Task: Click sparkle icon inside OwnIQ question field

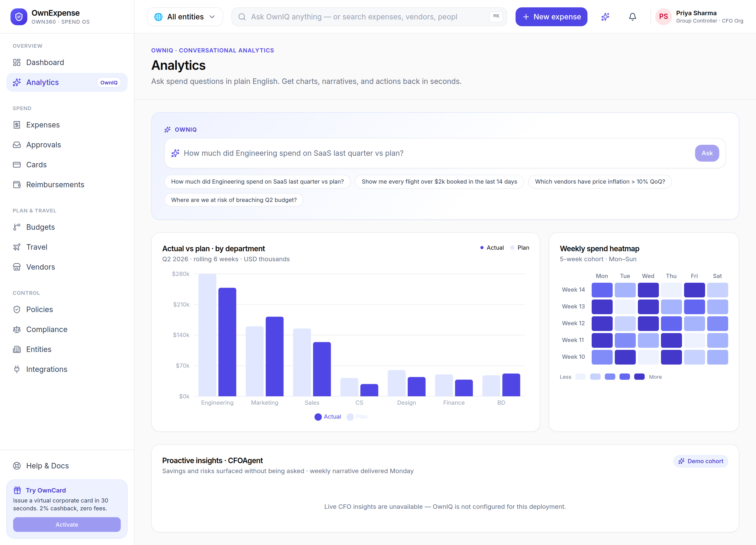Action: coord(175,153)
